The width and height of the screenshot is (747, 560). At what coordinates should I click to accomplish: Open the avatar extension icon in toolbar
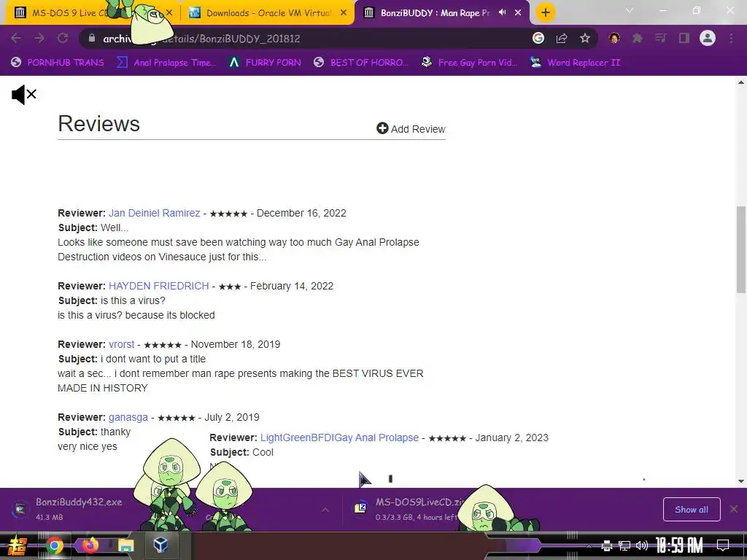point(614,39)
